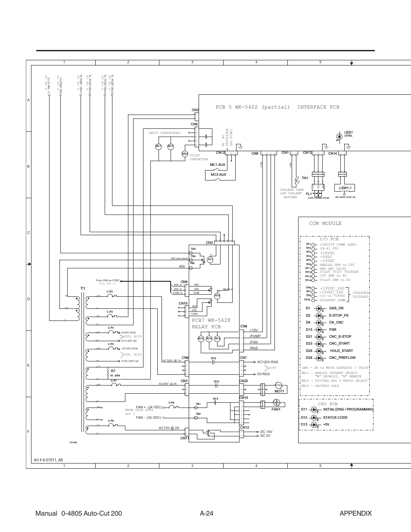Click the CN13 connector label
The height and width of the screenshot is (532, 411).
coord(307,153)
